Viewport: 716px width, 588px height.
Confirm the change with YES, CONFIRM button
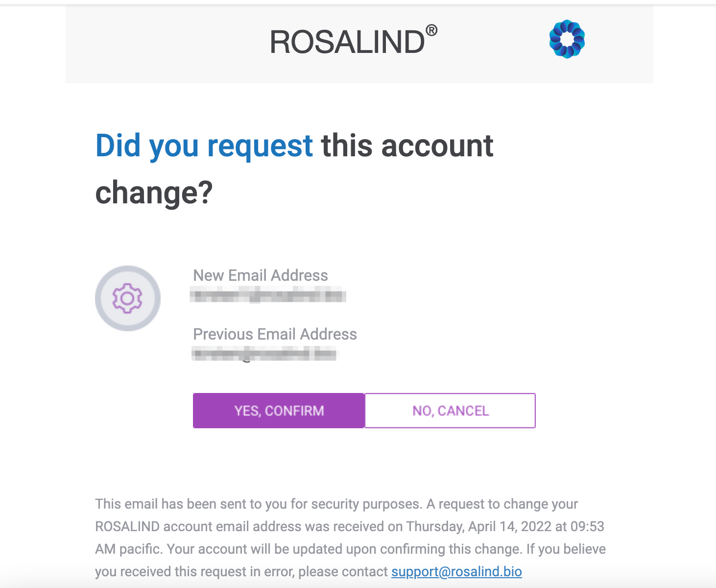(279, 411)
